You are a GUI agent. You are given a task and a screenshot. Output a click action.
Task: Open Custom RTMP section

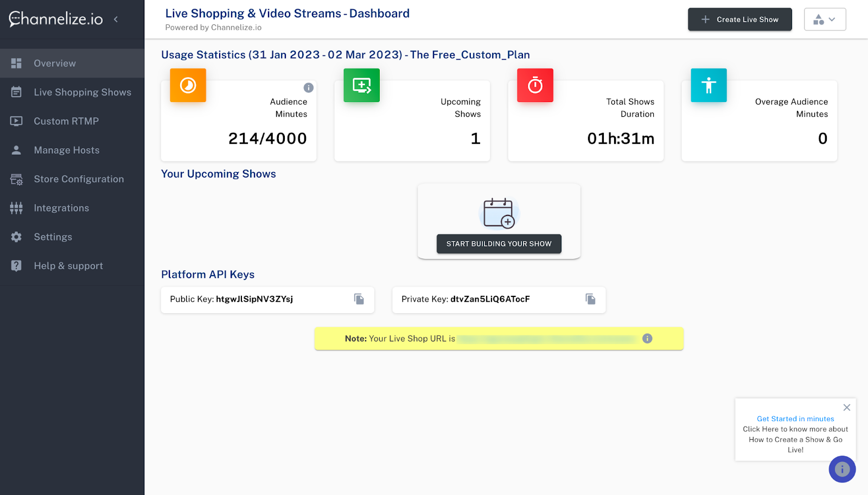[x=72, y=121]
